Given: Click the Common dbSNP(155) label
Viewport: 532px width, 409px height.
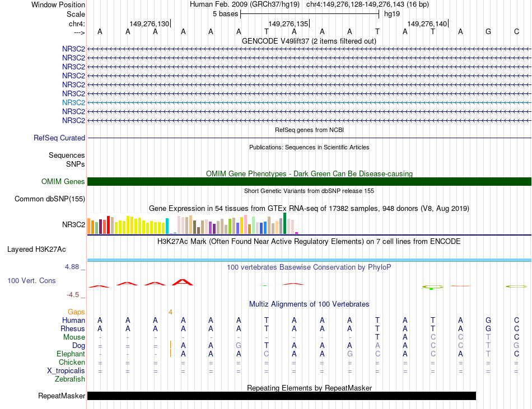Looking at the screenshot, I should coord(50,199).
